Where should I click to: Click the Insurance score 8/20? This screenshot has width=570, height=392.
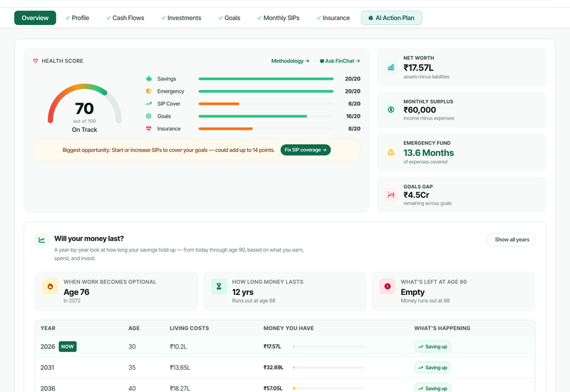tap(354, 129)
